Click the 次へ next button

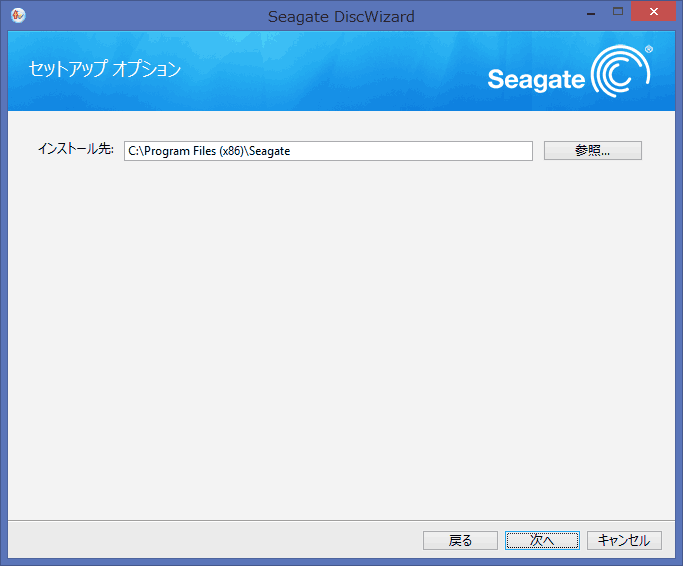click(542, 540)
